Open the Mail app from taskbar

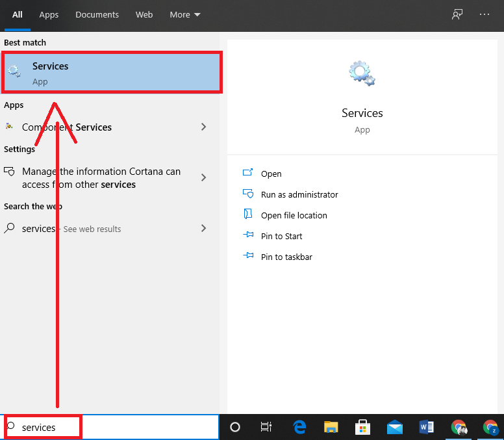pyautogui.click(x=395, y=427)
